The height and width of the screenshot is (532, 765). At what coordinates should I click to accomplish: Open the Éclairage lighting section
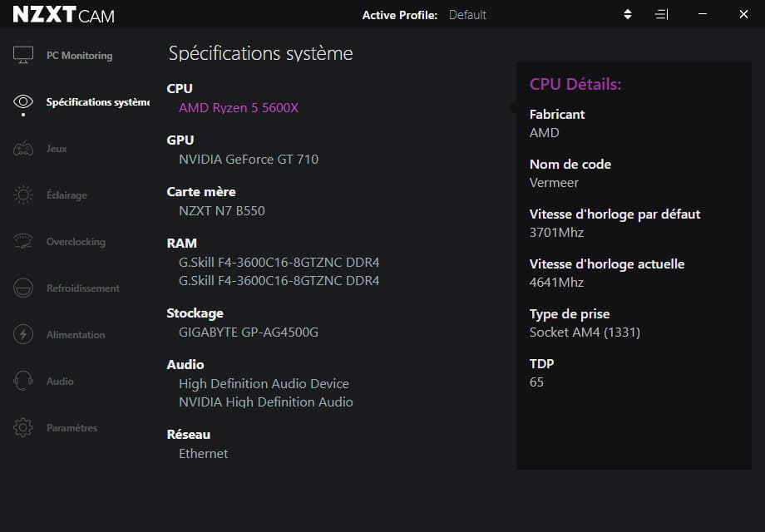point(67,195)
